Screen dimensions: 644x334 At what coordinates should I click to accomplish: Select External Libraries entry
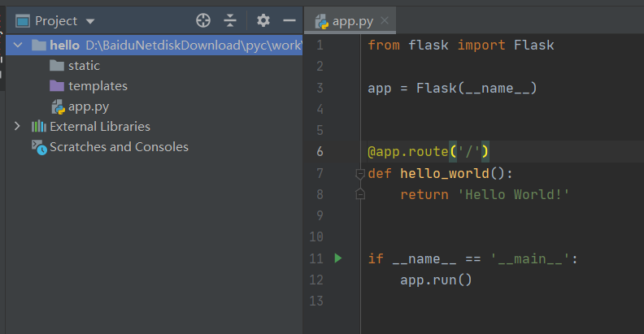(100, 127)
